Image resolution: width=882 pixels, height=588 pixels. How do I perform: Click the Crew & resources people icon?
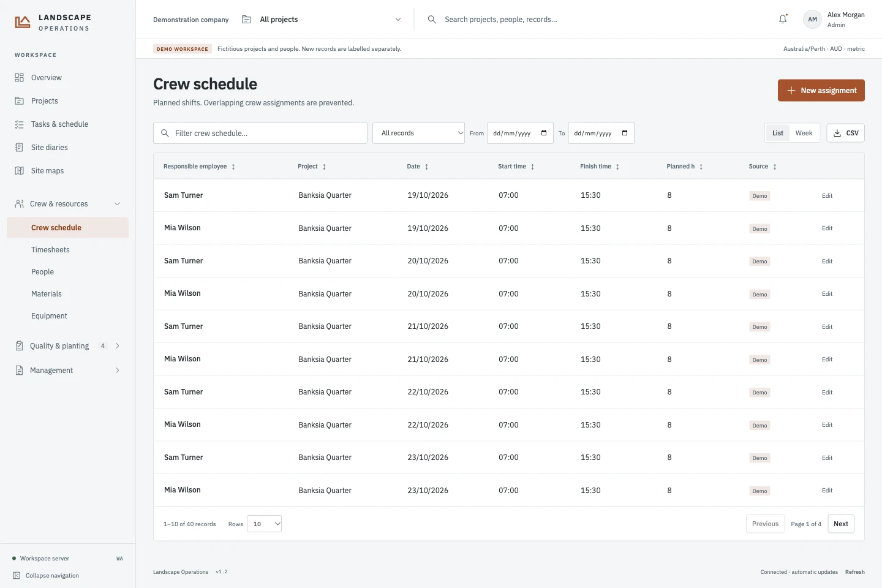[19, 204]
